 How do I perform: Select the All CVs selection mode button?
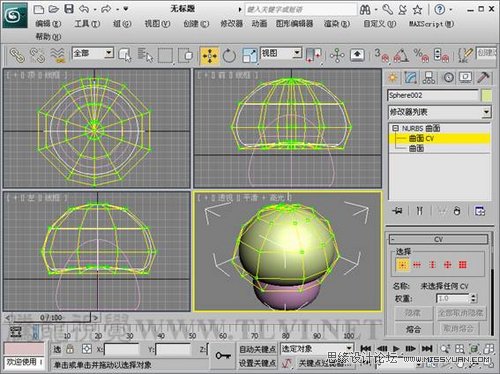point(462,265)
